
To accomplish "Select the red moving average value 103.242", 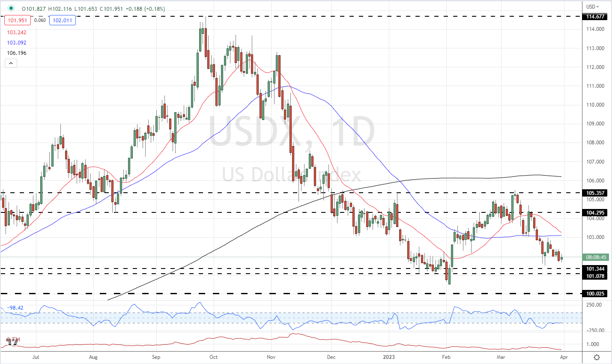I will pos(17,33).
